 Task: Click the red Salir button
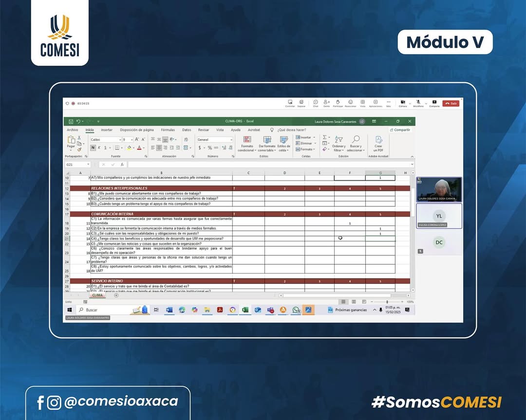coord(451,103)
